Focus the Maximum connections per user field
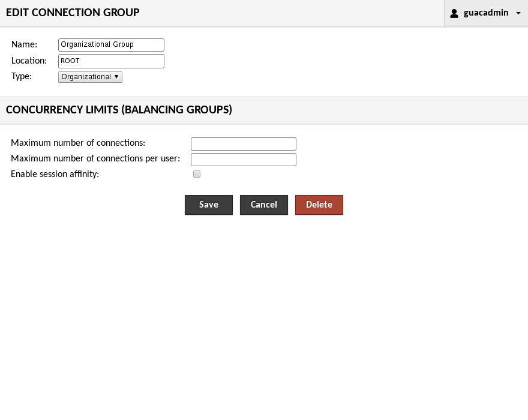Screen dimensions: 528x420 243,159
